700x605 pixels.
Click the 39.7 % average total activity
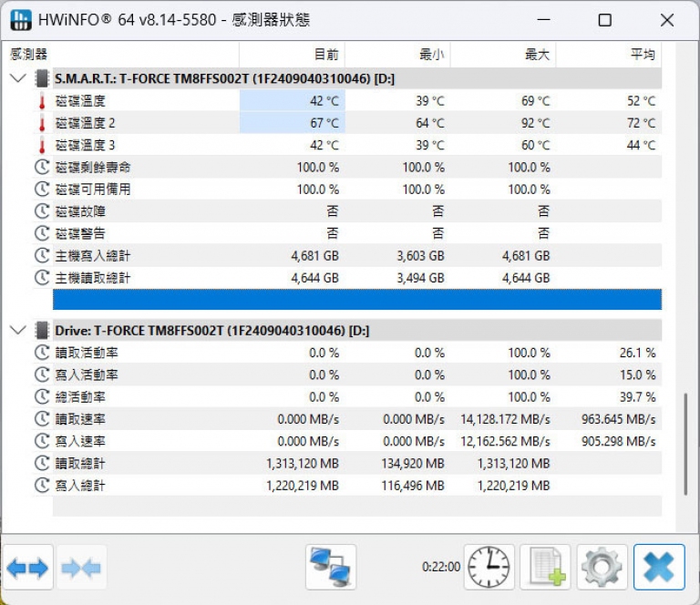point(637,397)
